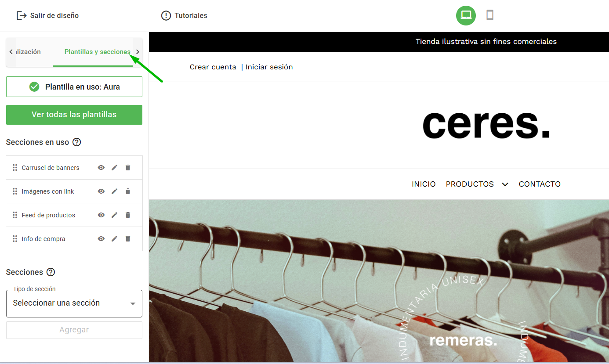609x364 pixels.
Task: Switch to desktop preview mode
Action: point(466,15)
